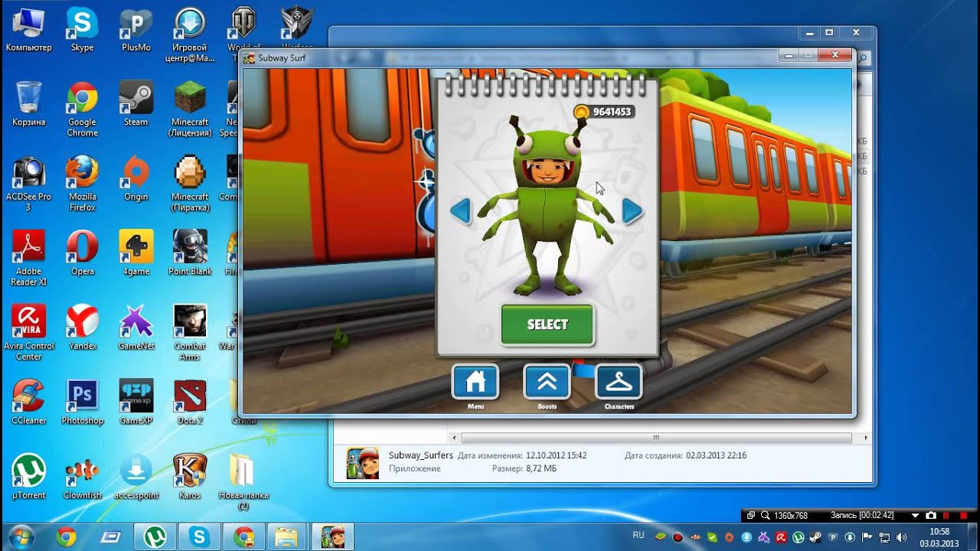Image resolution: width=980 pixels, height=551 pixels.
Task: Launch Mozilla Firefox from the desktop
Action: (82, 184)
